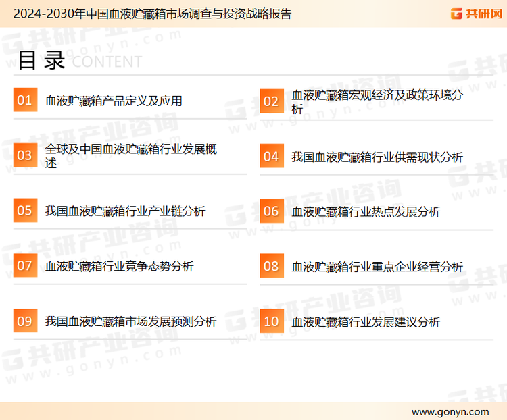The width and height of the screenshot is (507, 420).
Task: Click the gray CONTENT heading text
Action: [107, 61]
